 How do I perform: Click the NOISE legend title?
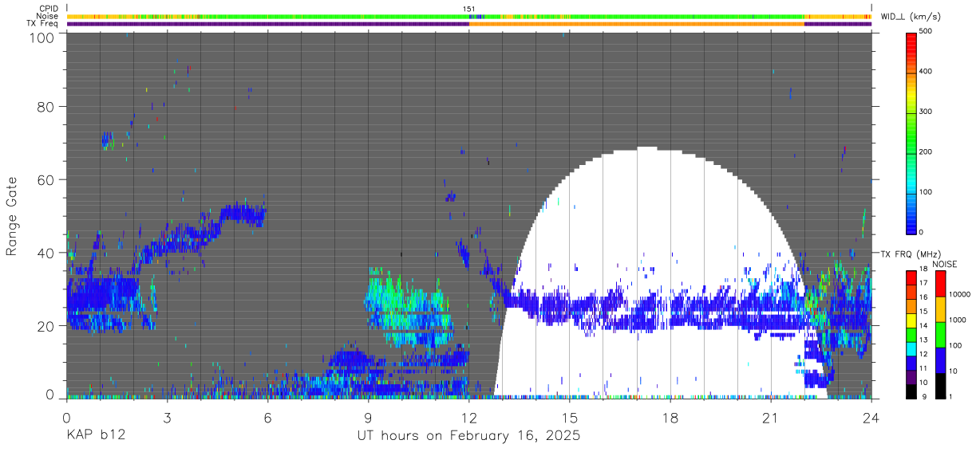click(x=943, y=264)
